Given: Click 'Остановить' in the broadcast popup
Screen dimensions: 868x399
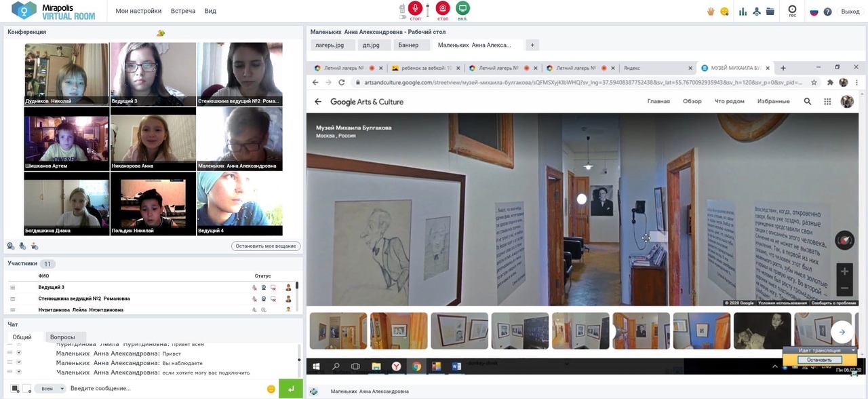Looking at the screenshot, I should 819,360.
